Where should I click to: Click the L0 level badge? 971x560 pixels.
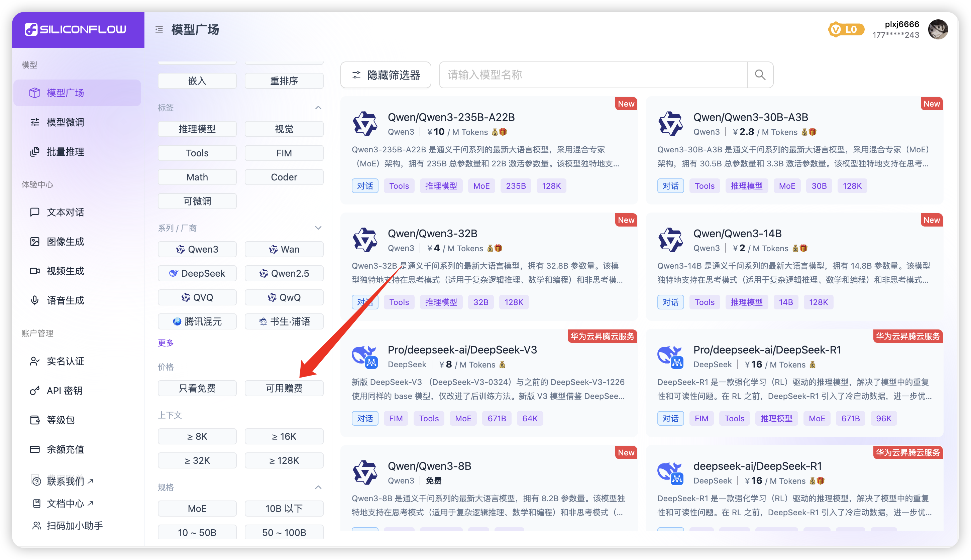[846, 30]
